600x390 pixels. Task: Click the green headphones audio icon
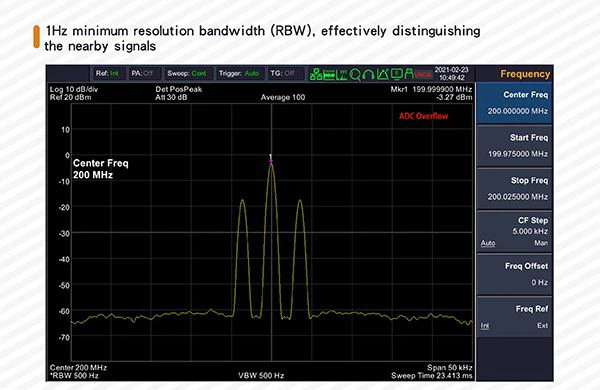pyautogui.click(x=368, y=75)
